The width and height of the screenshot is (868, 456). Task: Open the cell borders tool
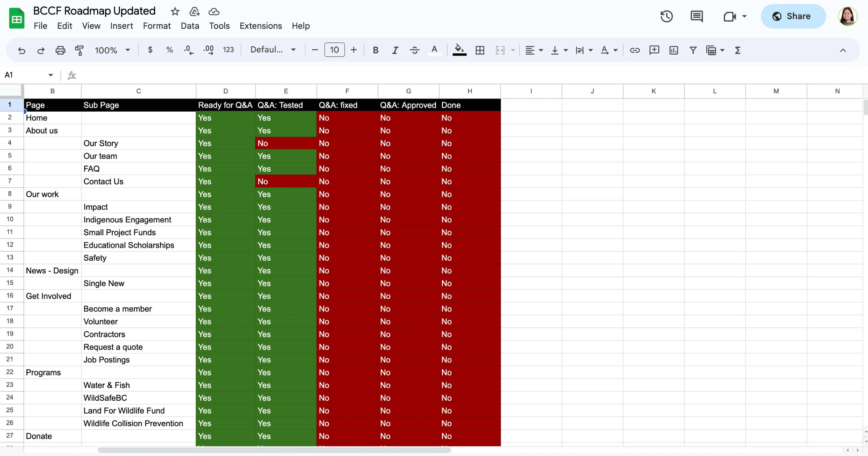click(x=480, y=50)
